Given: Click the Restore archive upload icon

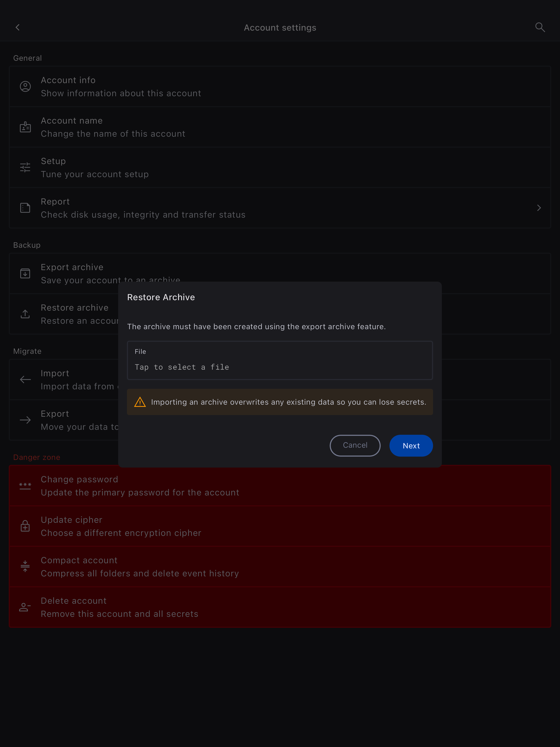Looking at the screenshot, I should [x=25, y=314].
